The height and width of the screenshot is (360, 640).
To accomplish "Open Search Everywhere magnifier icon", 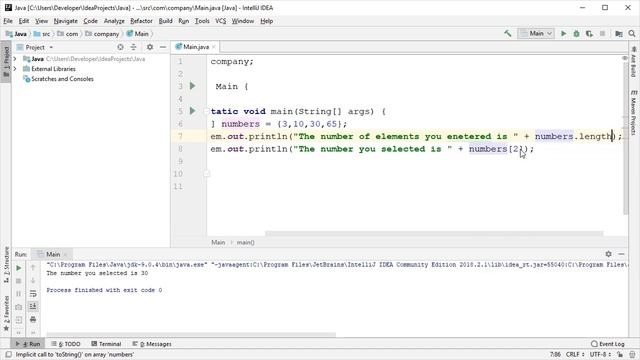I will tap(632, 33).
